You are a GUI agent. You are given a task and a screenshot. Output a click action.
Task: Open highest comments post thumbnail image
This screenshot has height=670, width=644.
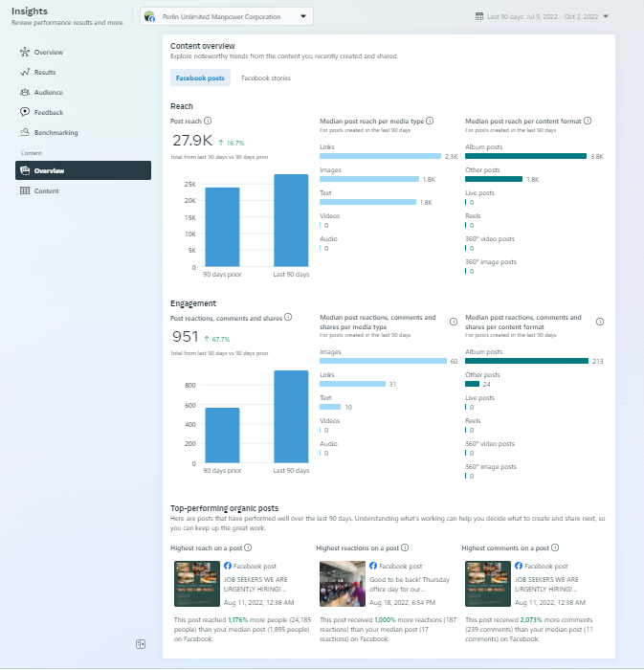[488, 584]
